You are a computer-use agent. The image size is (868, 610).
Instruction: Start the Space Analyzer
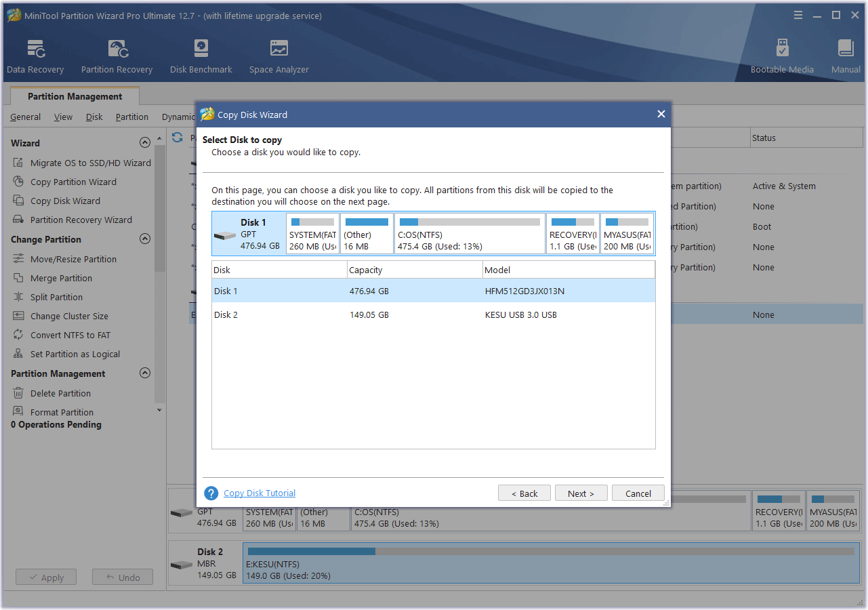pyautogui.click(x=278, y=54)
